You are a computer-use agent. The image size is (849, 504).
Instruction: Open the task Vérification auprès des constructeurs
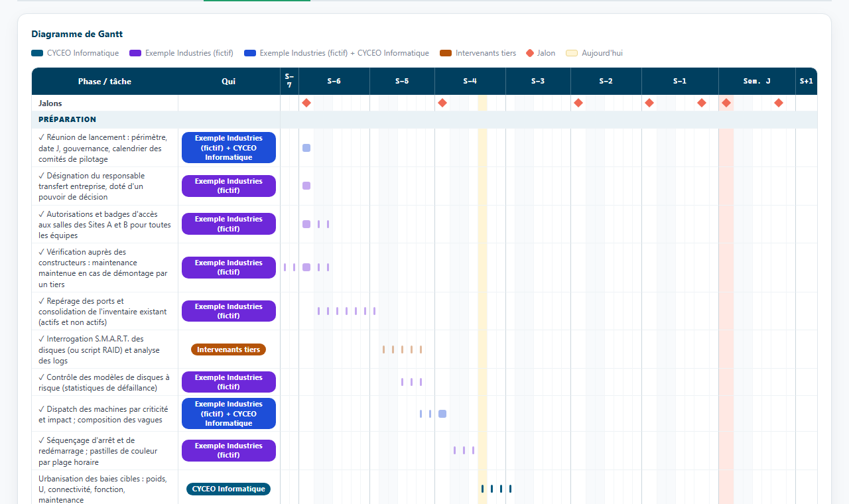103,268
